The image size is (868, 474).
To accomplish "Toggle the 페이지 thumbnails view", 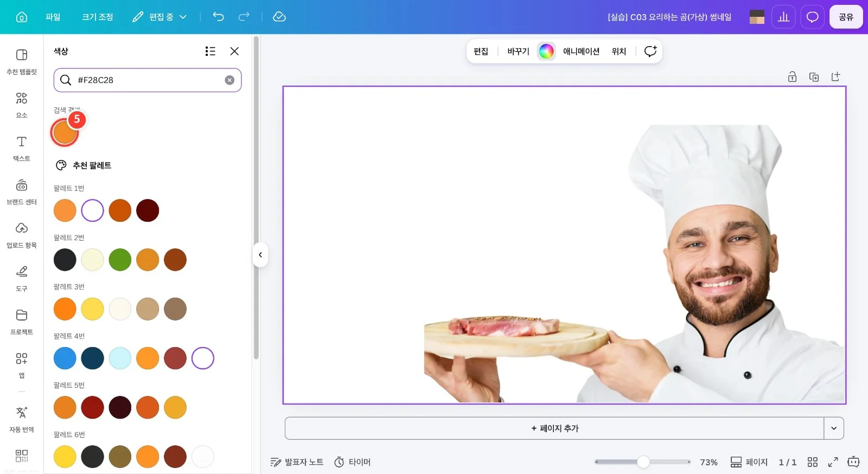I will click(749, 462).
